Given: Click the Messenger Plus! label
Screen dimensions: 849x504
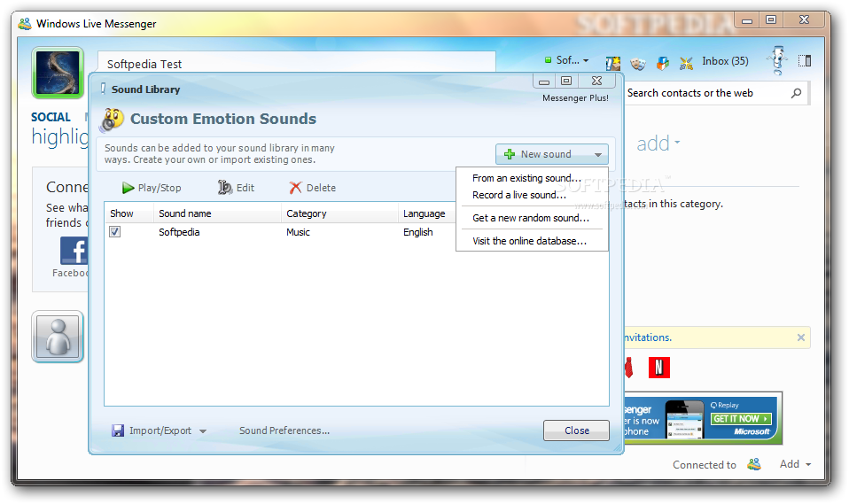Looking at the screenshot, I should 575,98.
